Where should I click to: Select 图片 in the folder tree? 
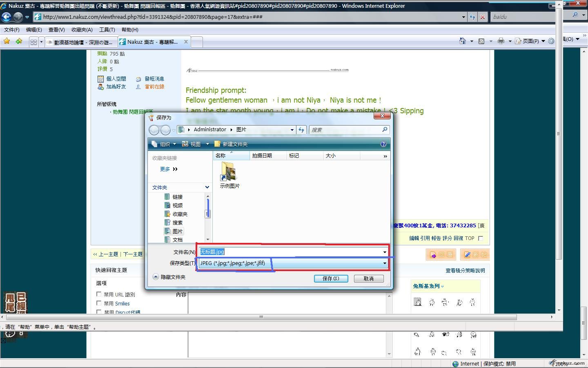click(174, 231)
